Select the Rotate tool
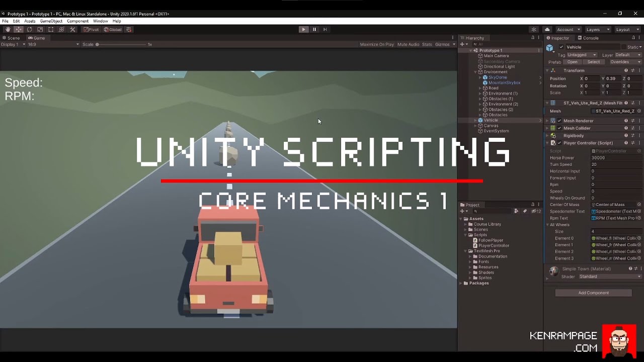The height and width of the screenshot is (362, 644). click(29, 30)
